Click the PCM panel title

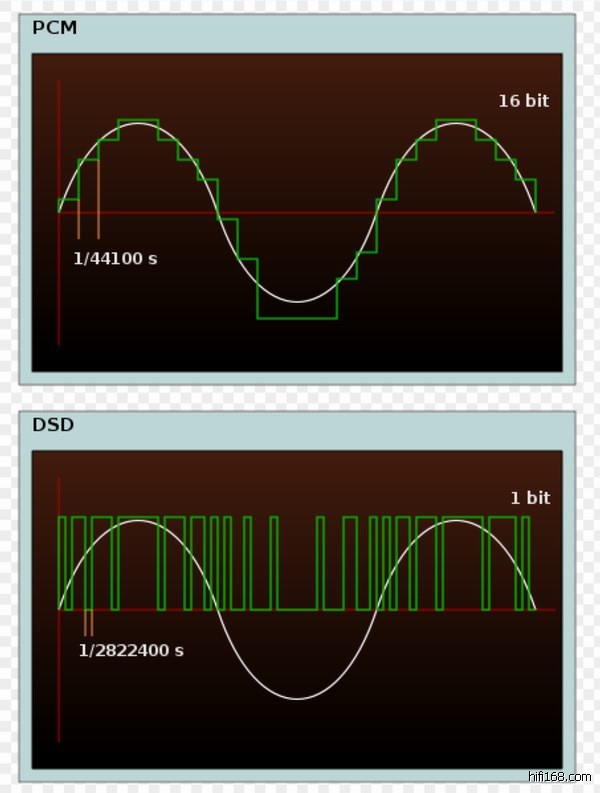[x=55, y=28]
